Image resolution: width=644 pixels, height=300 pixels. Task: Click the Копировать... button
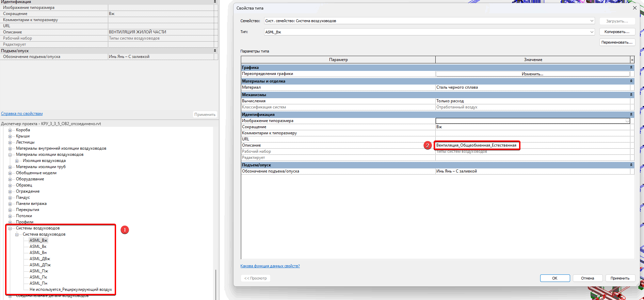point(617,32)
